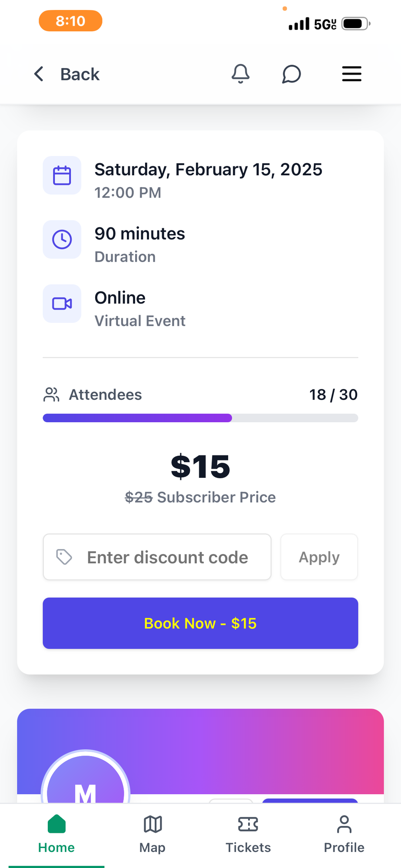The image size is (401, 868).
Task: Tap the video camera Online icon
Action: pyautogui.click(x=62, y=303)
